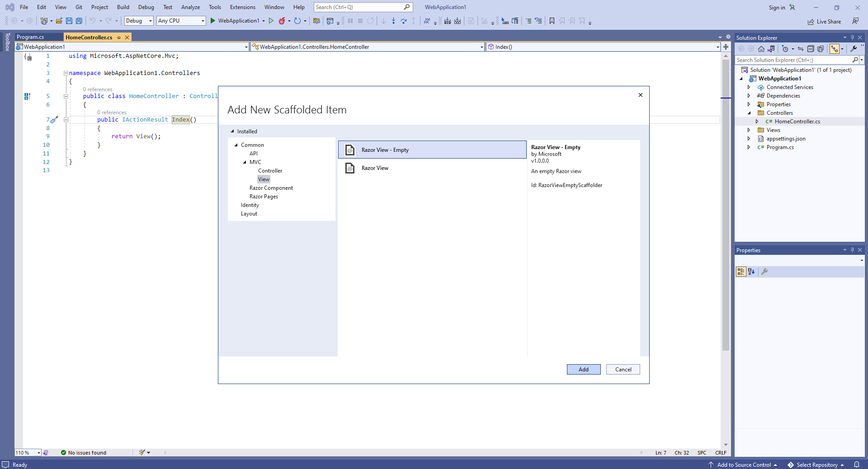Toggle pin on HomeController.cs tab
The height and width of the screenshot is (469, 868).
pyautogui.click(x=119, y=38)
